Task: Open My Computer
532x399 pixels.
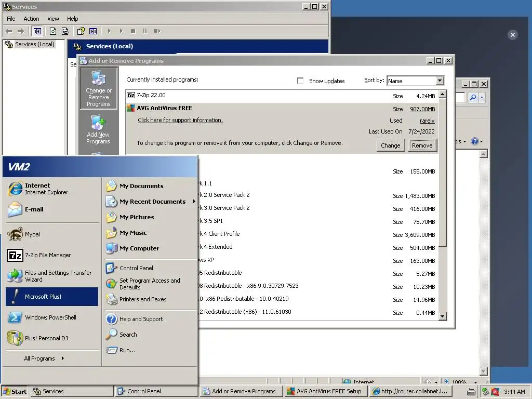Action: pyautogui.click(x=150, y=248)
